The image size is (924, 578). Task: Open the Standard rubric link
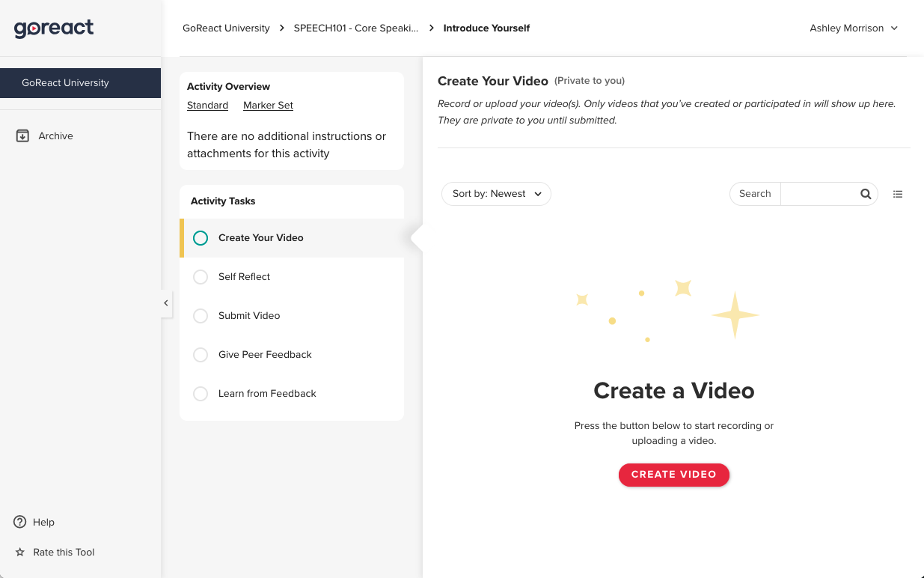[207, 106]
